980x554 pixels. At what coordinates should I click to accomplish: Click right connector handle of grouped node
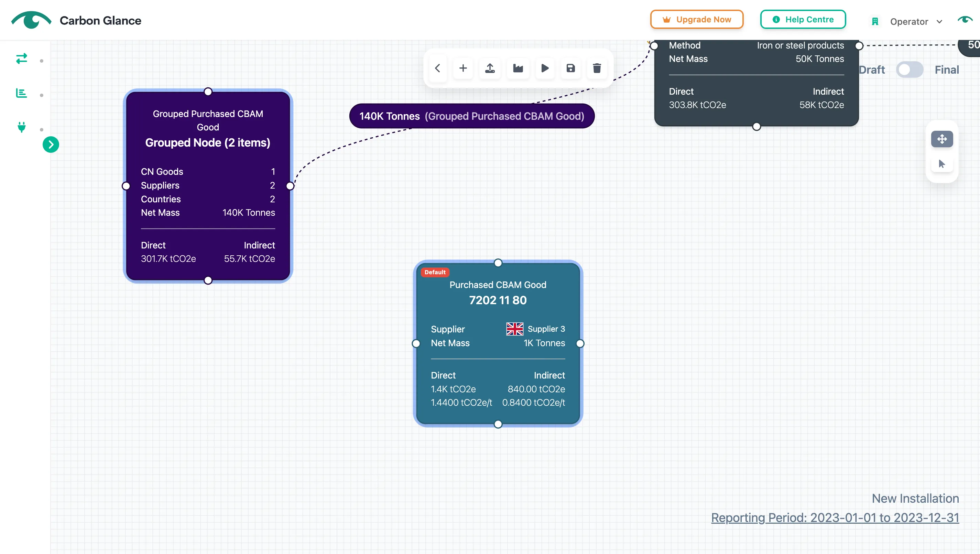290,186
